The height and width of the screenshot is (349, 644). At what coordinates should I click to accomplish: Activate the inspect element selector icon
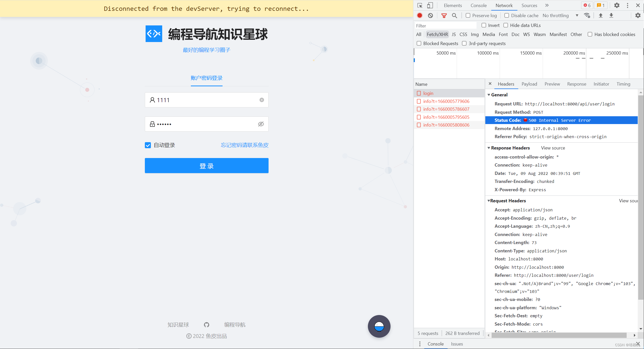point(420,5)
